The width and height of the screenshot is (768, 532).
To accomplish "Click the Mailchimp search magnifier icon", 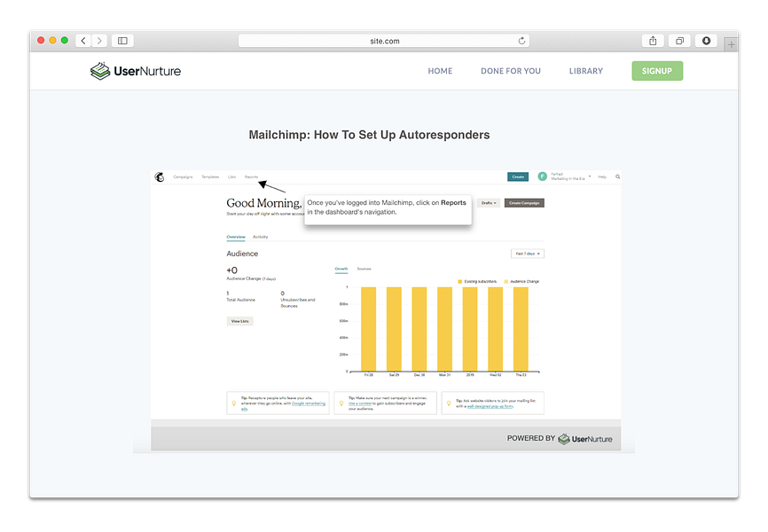I will pos(617,176).
